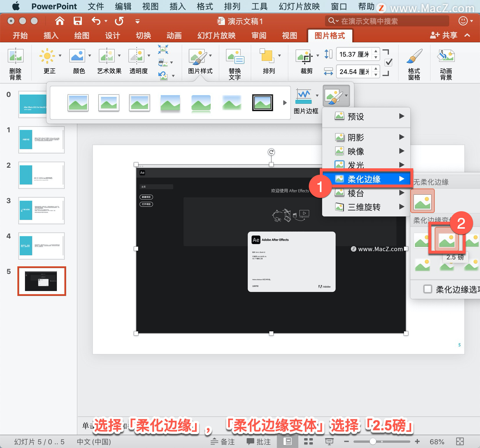Switch to normal view in status bar

click(x=287, y=441)
